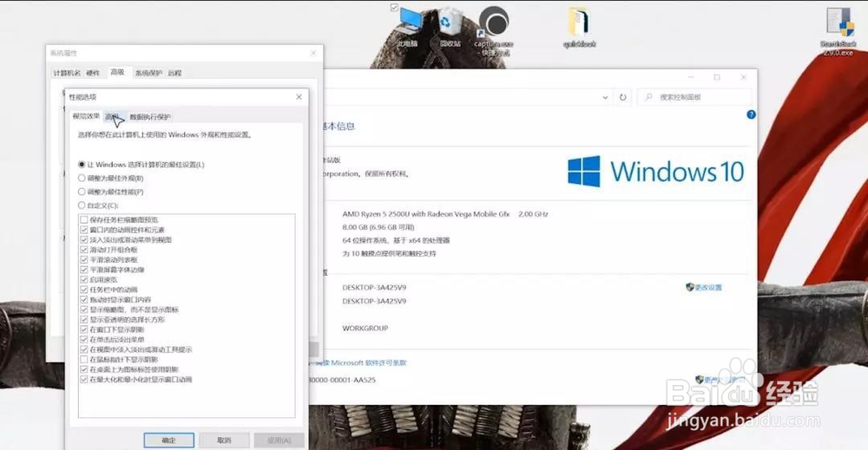This screenshot has height=450, width=868.
Task: Uncheck 在视图中淡入淡出或滑动工具提示
Action: click(x=84, y=349)
